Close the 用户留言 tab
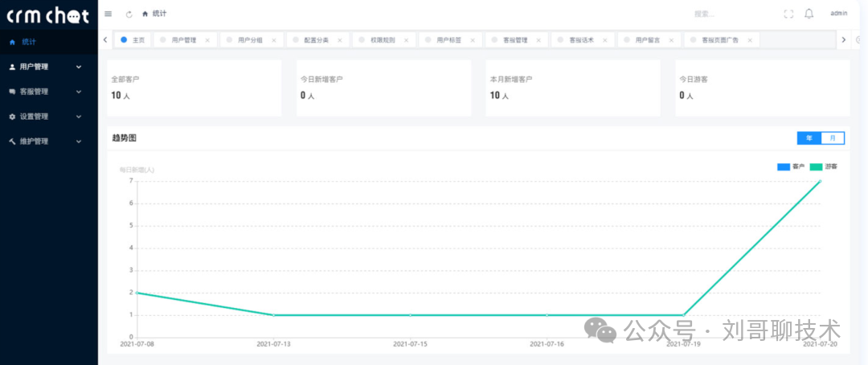This screenshot has width=868, height=365. point(671,40)
